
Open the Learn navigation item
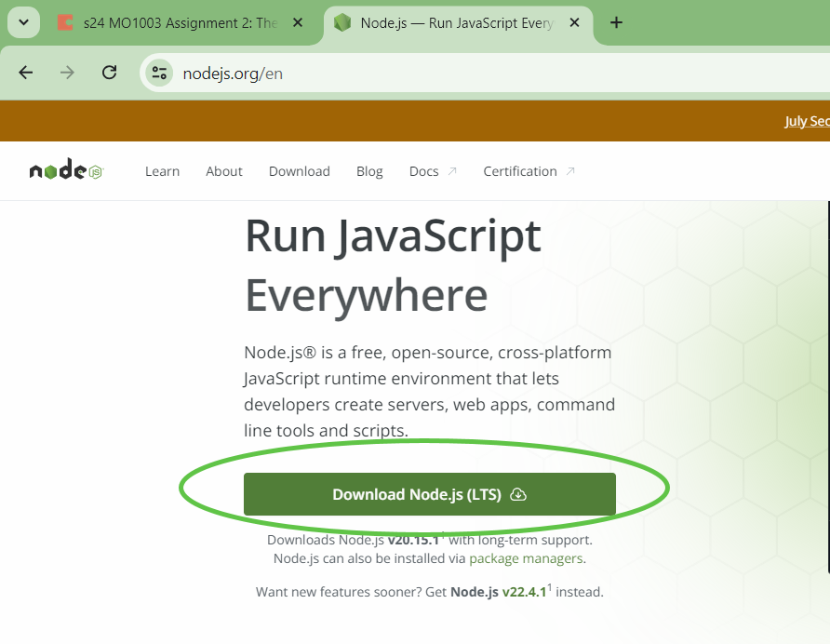click(163, 171)
